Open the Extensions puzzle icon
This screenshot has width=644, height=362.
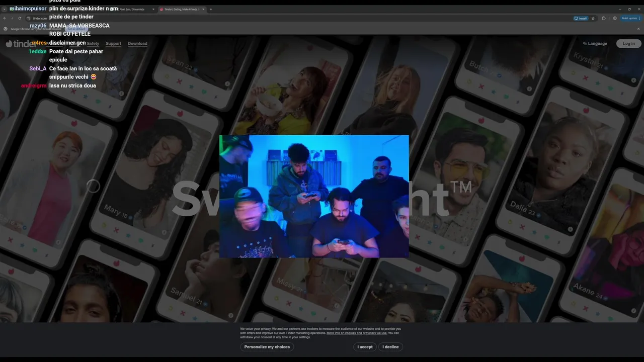(x=604, y=18)
